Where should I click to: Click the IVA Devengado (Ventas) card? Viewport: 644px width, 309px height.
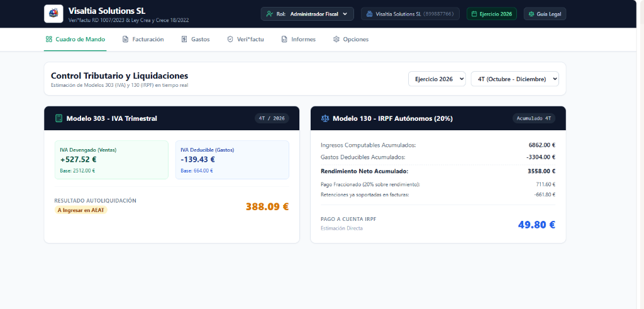click(x=112, y=160)
